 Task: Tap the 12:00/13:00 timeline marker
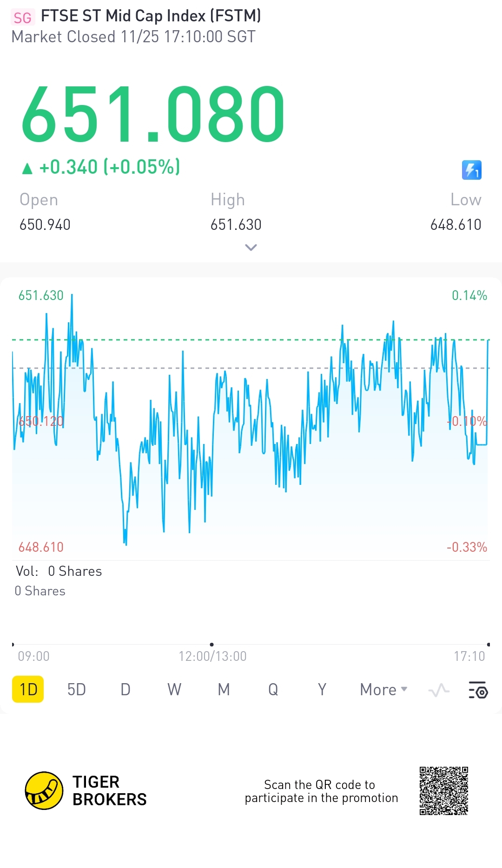(x=212, y=656)
